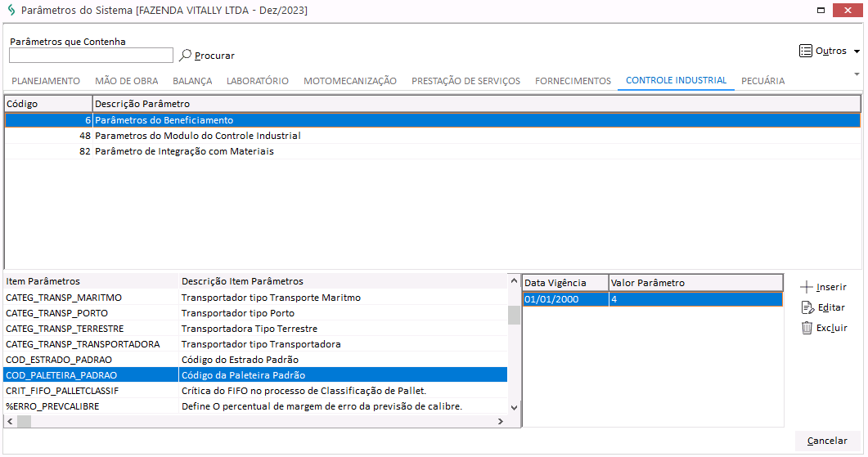Click description Transportadora Tipo Terrestre
Image resolution: width=868 pixels, height=457 pixels.
pyautogui.click(x=344, y=329)
